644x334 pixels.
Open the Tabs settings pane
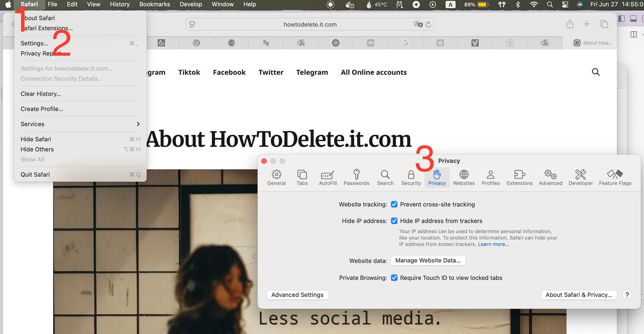[x=302, y=178]
